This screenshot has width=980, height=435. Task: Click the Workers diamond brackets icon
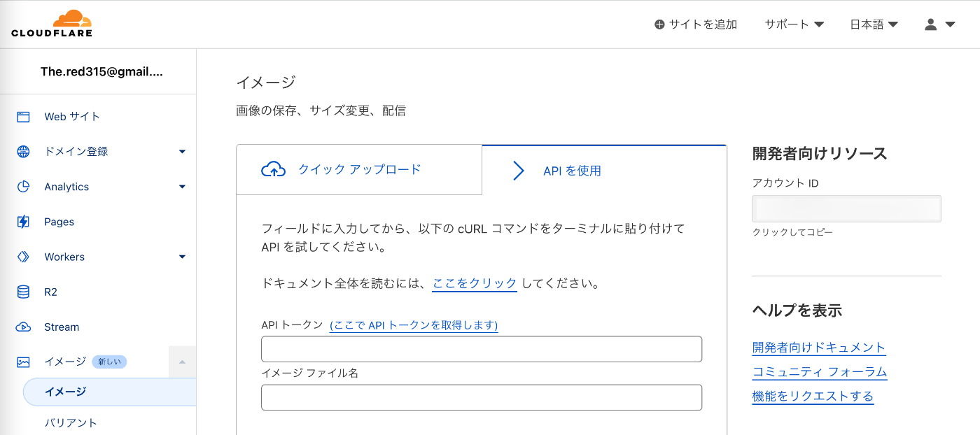tap(23, 257)
